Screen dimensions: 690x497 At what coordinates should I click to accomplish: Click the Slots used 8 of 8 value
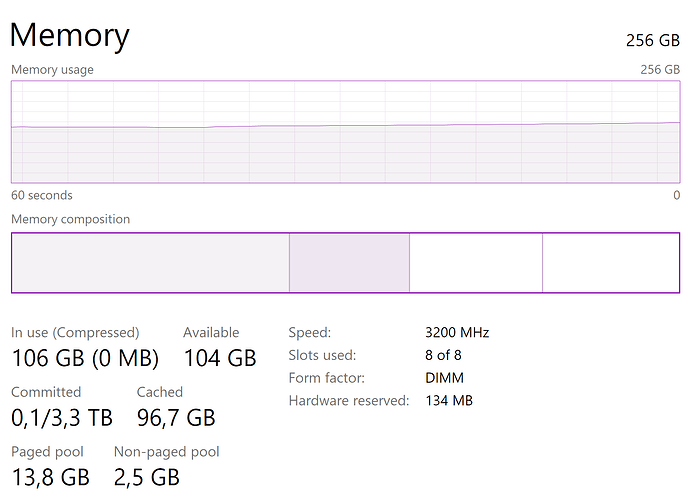(444, 355)
